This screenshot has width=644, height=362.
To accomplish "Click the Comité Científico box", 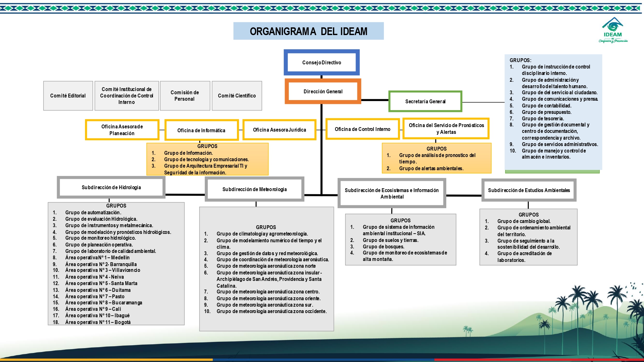I will (237, 96).
